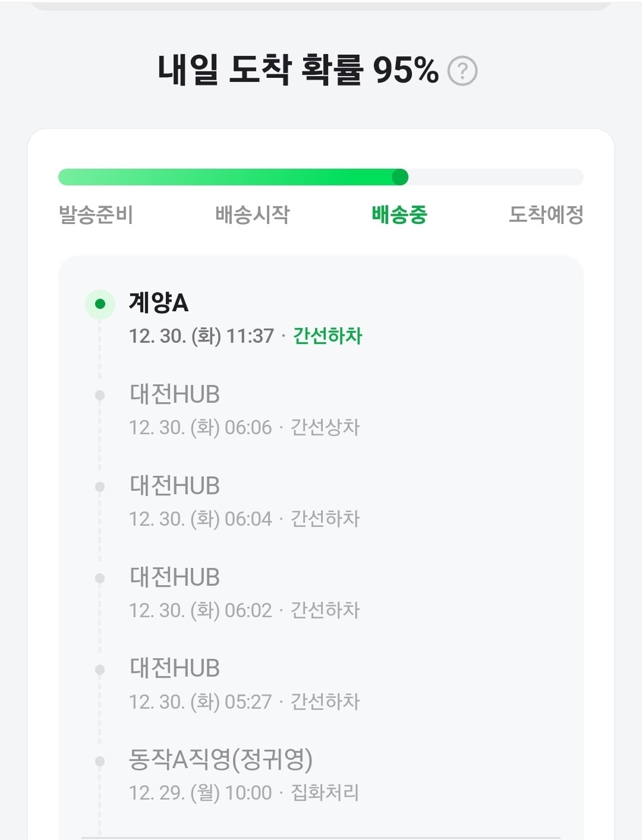Select the 배송중 stage label
The height and width of the screenshot is (840, 642).
(399, 214)
